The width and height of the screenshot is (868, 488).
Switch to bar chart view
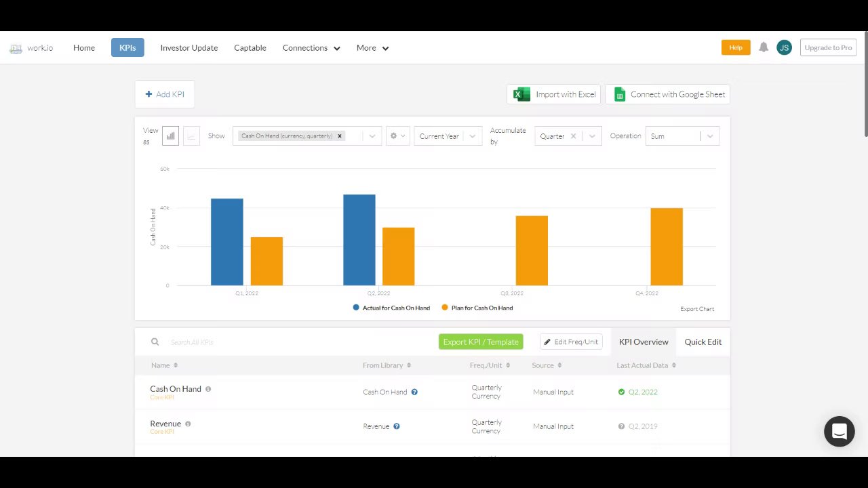pos(170,136)
